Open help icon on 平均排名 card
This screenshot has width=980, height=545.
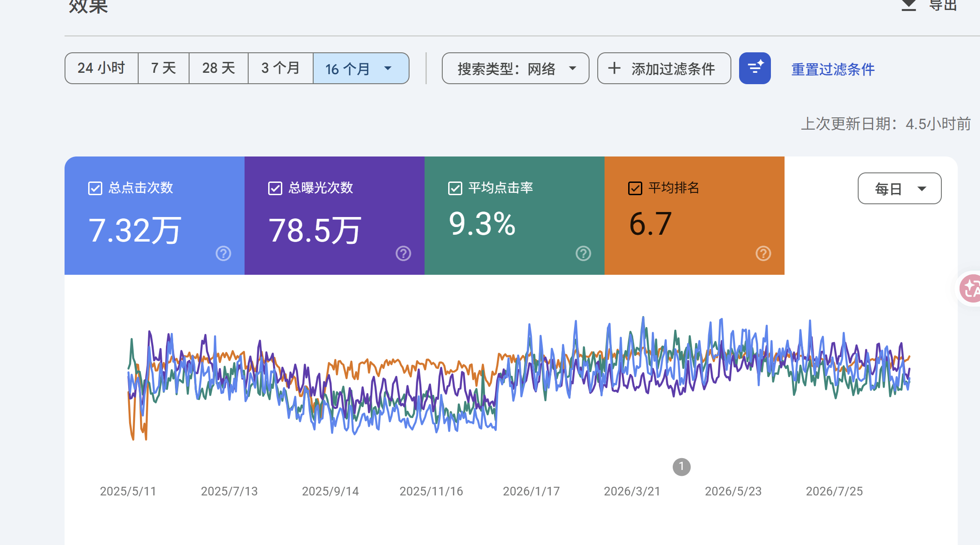(763, 253)
